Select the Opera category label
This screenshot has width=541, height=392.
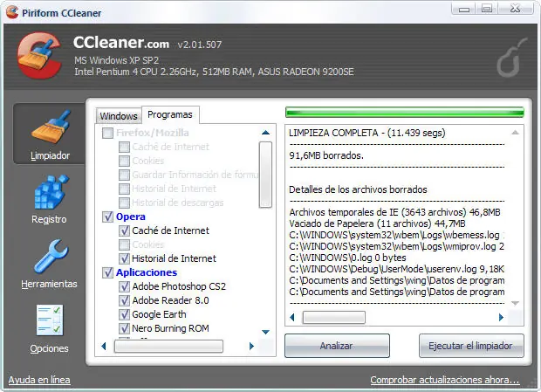click(131, 217)
